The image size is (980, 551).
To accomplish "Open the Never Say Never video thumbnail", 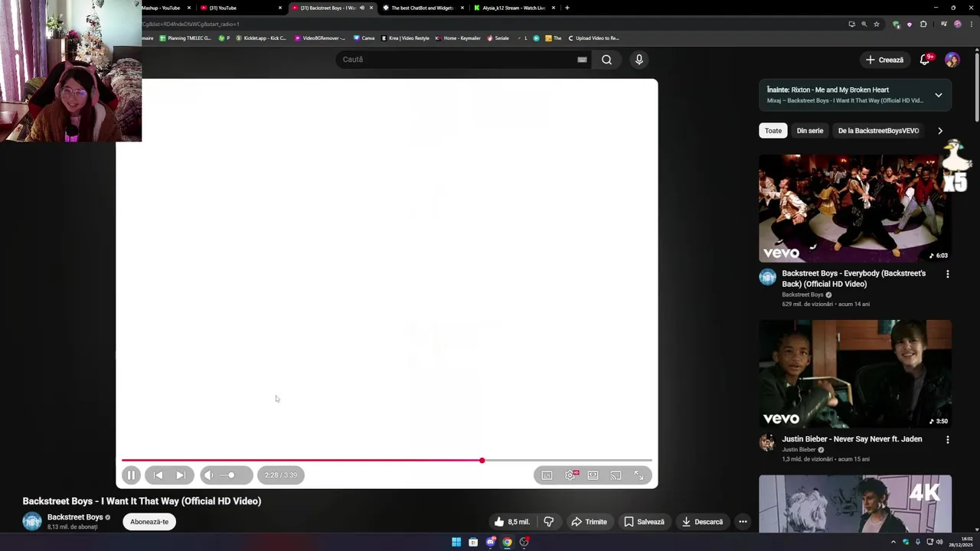I will coord(855,374).
